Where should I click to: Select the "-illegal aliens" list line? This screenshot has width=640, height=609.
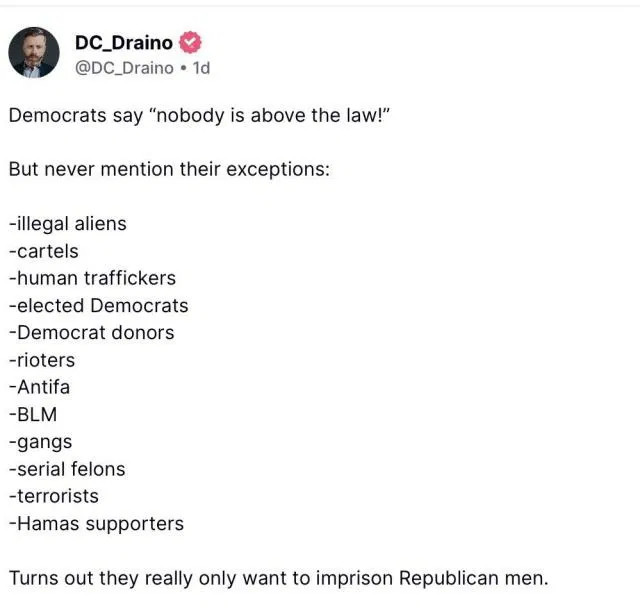pyautogui.click(x=67, y=223)
